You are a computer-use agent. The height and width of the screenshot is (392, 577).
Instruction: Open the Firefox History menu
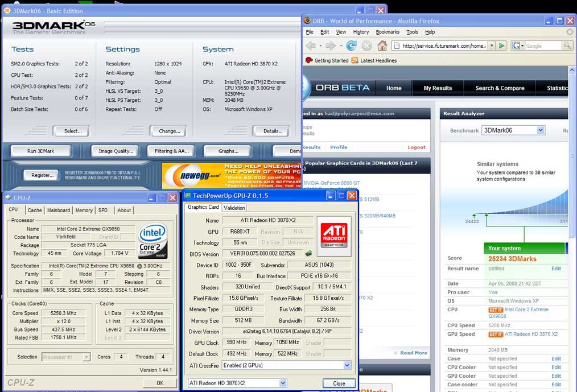click(361, 32)
